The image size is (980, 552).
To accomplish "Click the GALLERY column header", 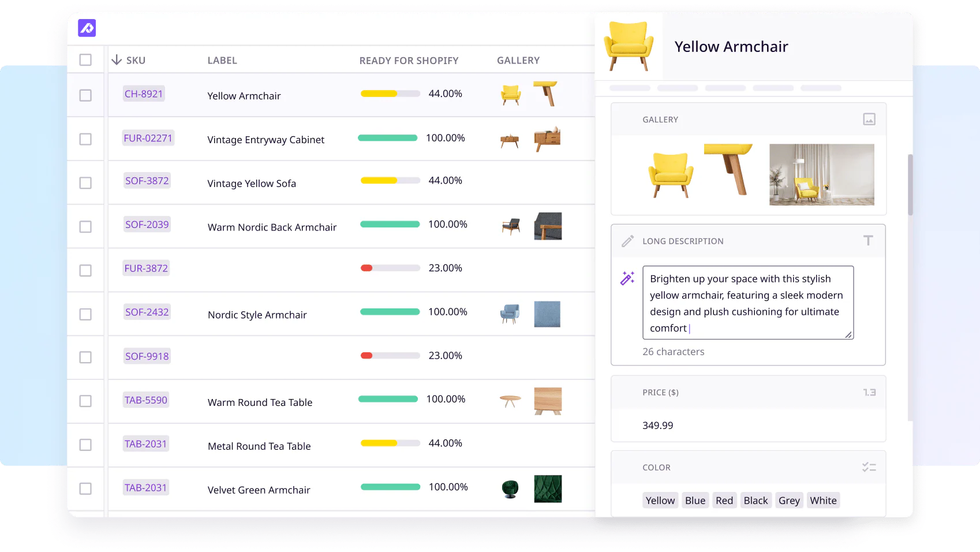I will point(518,61).
